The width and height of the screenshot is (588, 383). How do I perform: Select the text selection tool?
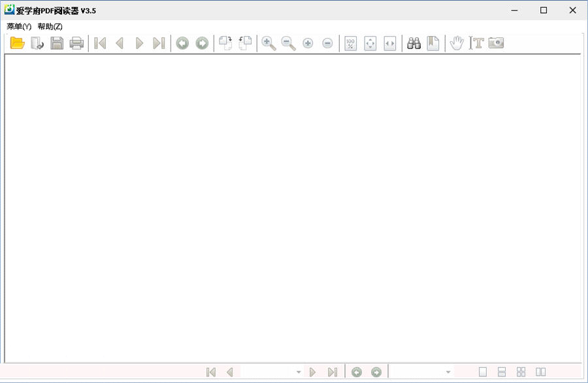click(x=476, y=44)
